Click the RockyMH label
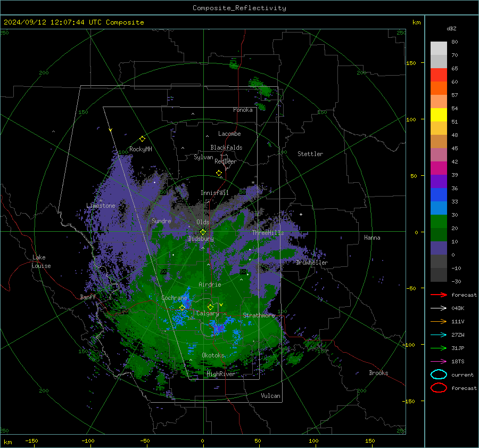The image size is (479, 448). coord(141,149)
